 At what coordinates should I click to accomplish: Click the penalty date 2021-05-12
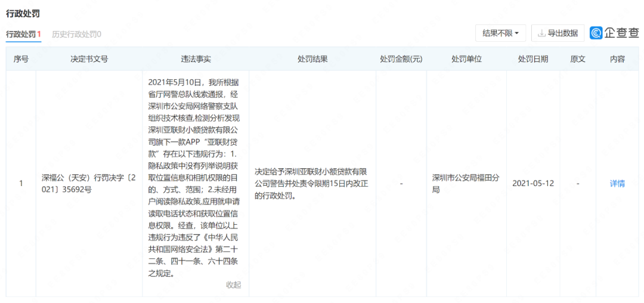pyautogui.click(x=532, y=183)
